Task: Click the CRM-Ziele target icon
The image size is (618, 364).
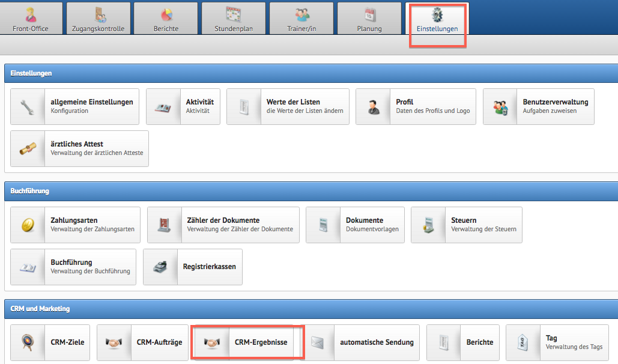Action: [x=28, y=342]
